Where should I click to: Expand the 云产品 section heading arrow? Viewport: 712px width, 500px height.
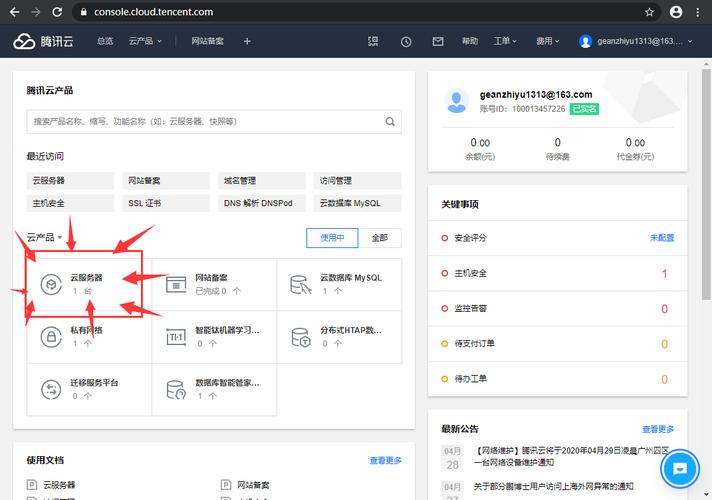pos(60,238)
